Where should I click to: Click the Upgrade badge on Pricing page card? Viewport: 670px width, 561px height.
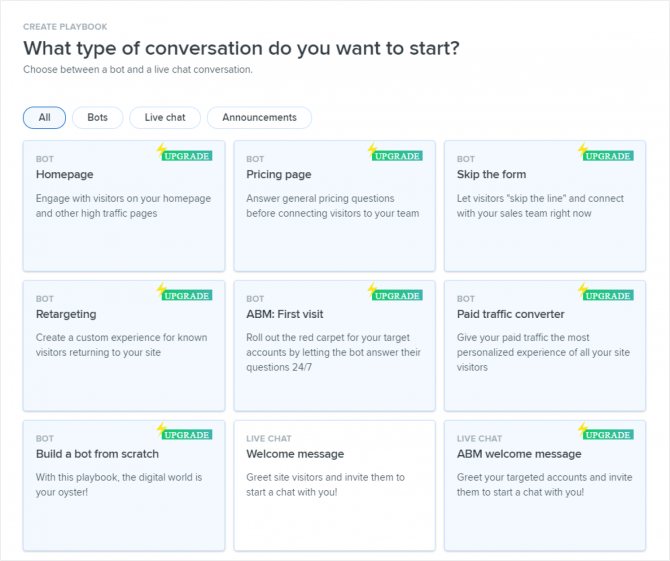[398, 156]
